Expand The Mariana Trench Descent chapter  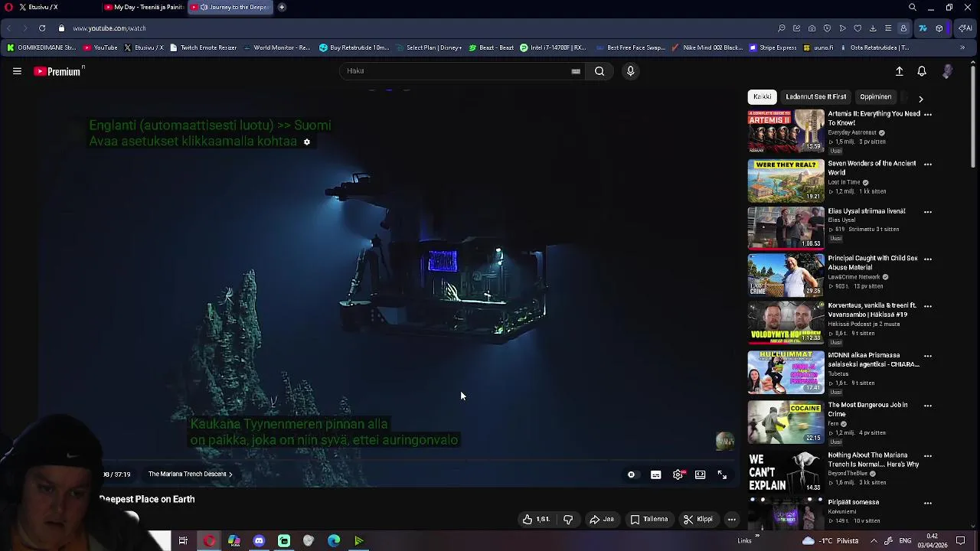[x=190, y=474]
